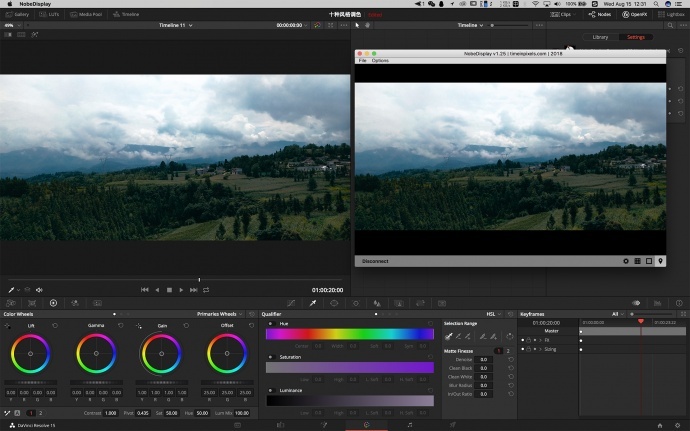Open the Blur palette
This screenshot has width=690, height=431.
click(x=377, y=303)
